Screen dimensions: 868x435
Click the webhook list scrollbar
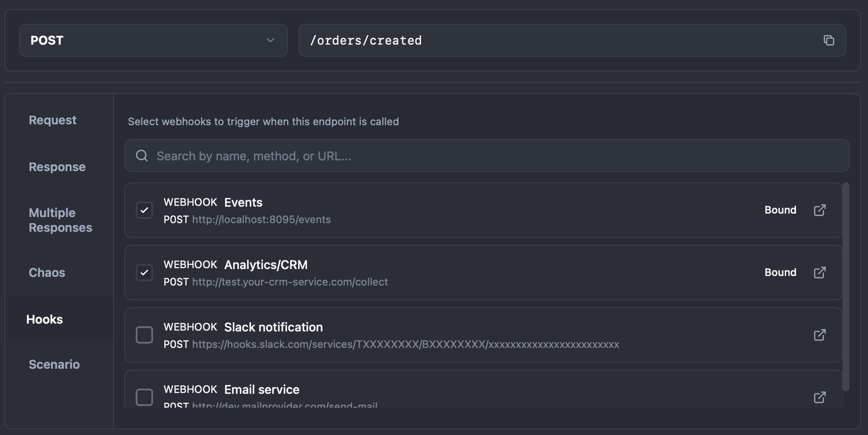845,286
